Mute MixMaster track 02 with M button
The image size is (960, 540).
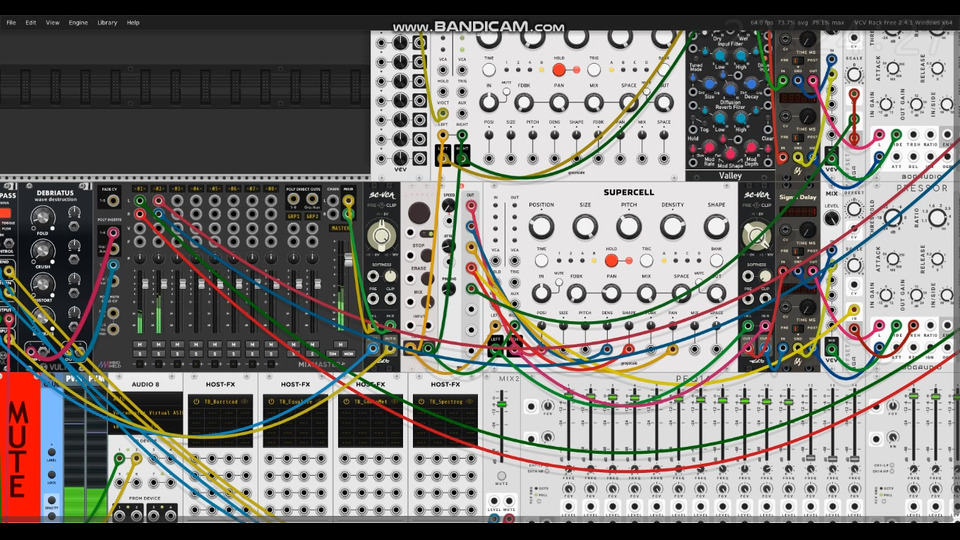[159, 345]
